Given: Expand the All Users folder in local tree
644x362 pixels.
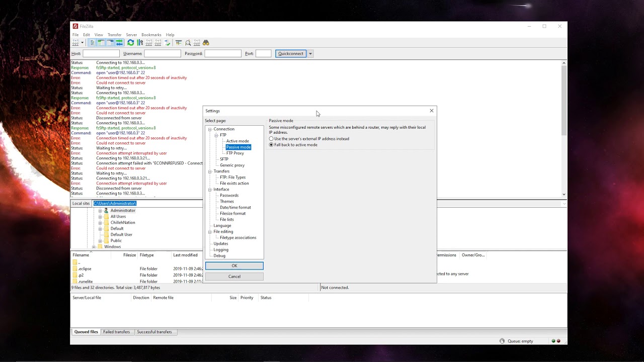Looking at the screenshot, I should click(x=100, y=217).
